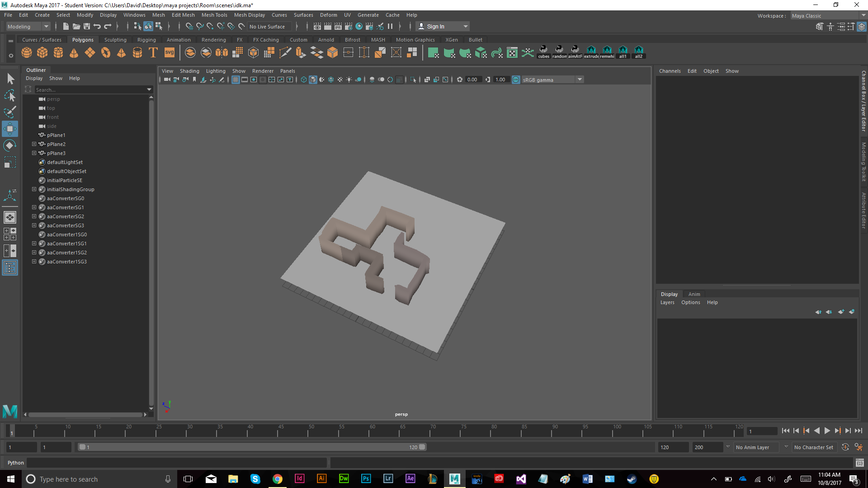
Task: Toggle the viewport grid display button
Action: [x=236, y=80]
